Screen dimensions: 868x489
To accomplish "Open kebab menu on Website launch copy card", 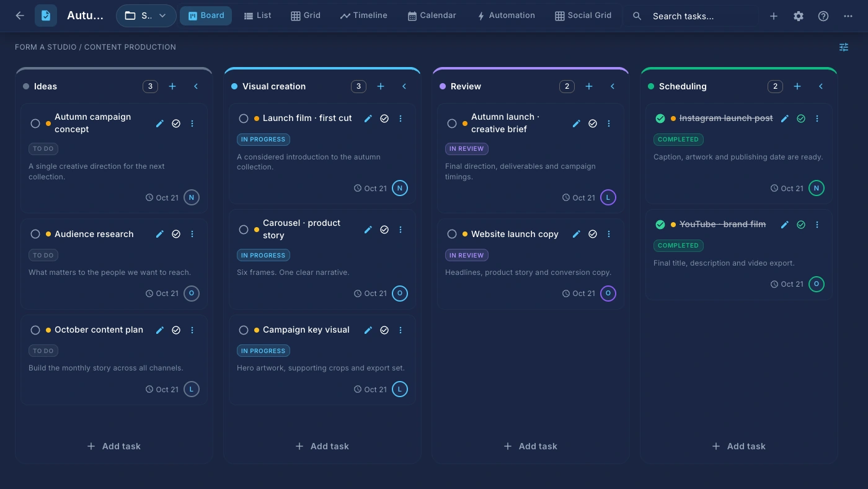I will 609,234.
